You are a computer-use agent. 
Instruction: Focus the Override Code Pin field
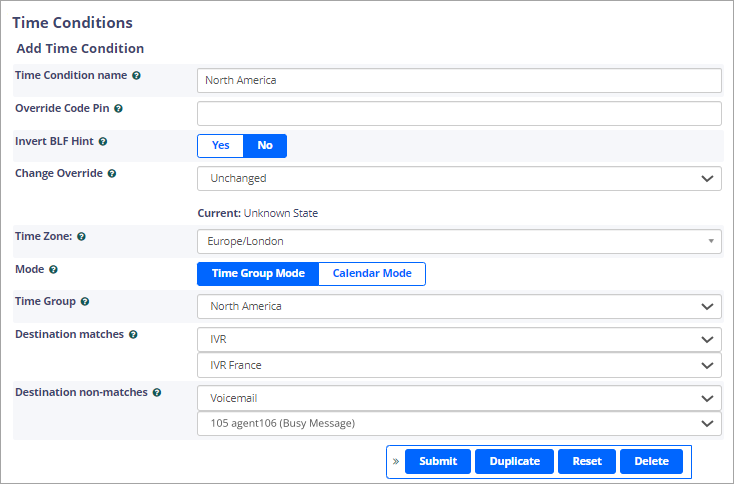[x=459, y=114]
